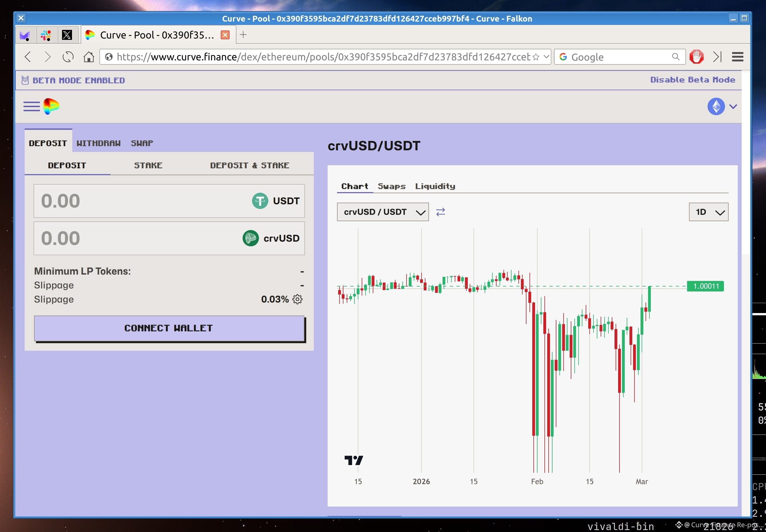Screen dimensions: 766x532
Task: Open the crvUSD / USDT pair dropdown
Action: (x=383, y=212)
